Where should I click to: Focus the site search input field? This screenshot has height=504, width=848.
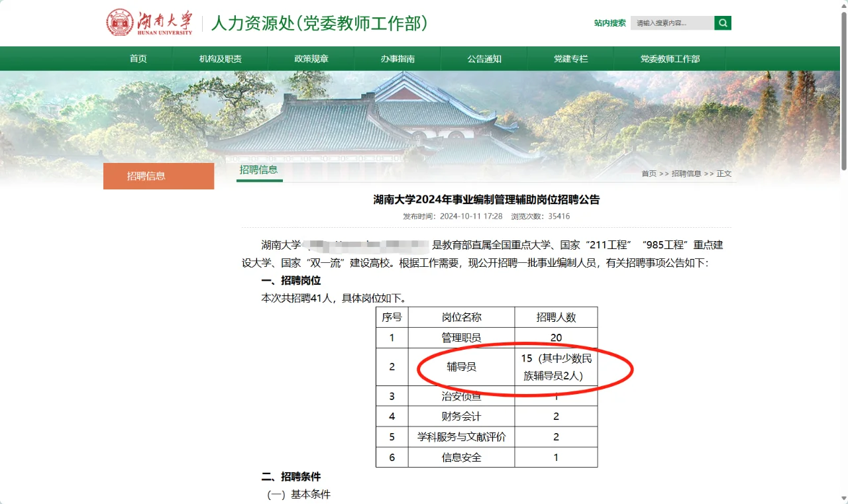pyautogui.click(x=672, y=23)
